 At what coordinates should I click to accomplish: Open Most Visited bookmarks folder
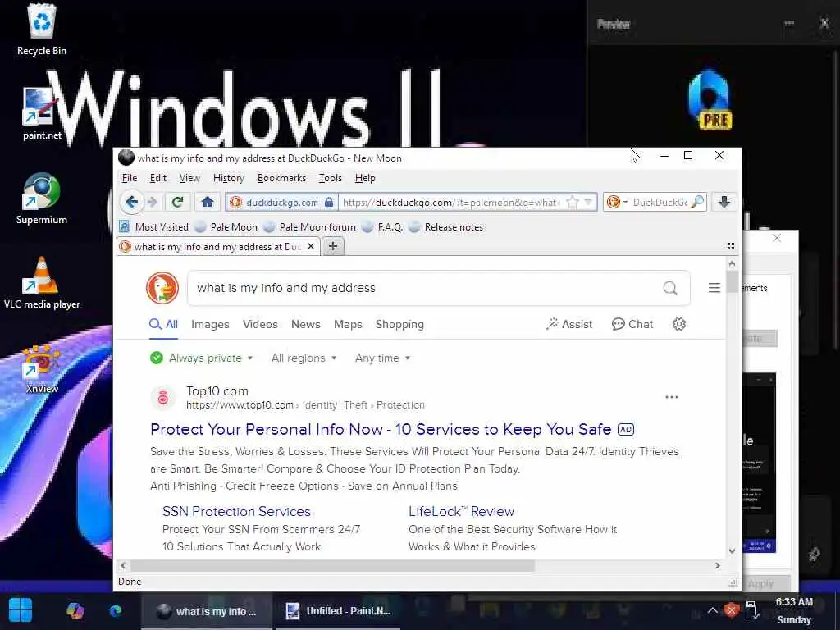pos(154,226)
